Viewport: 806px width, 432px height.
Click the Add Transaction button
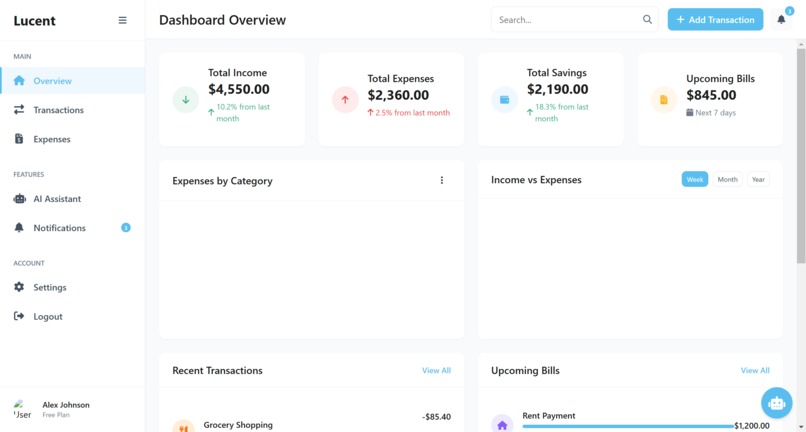pyautogui.click(x=715, y=20)
